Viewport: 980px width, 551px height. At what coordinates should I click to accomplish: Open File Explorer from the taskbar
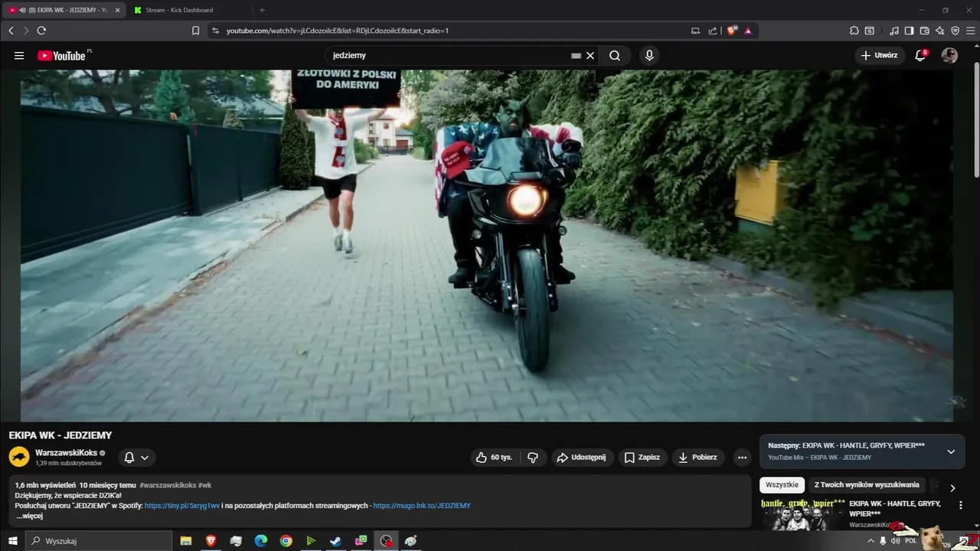pyautogui.click(x=185, y=541)
